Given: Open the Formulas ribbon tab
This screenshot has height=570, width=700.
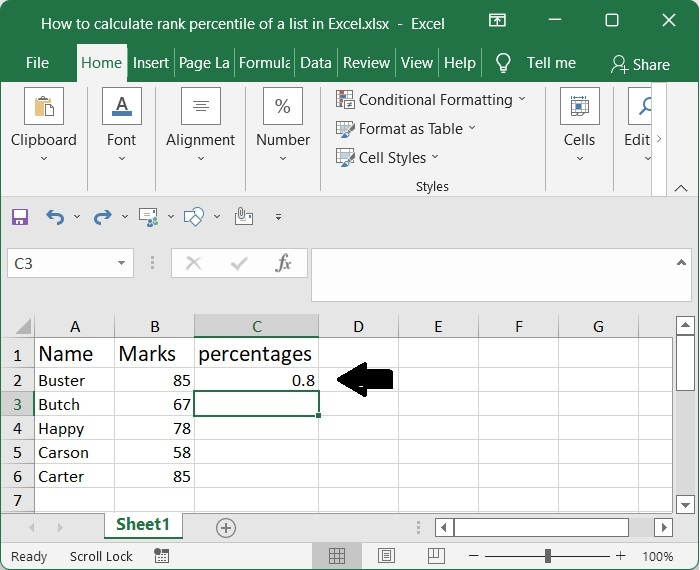Looking at the screenshot, I should [x=264, y=63].
